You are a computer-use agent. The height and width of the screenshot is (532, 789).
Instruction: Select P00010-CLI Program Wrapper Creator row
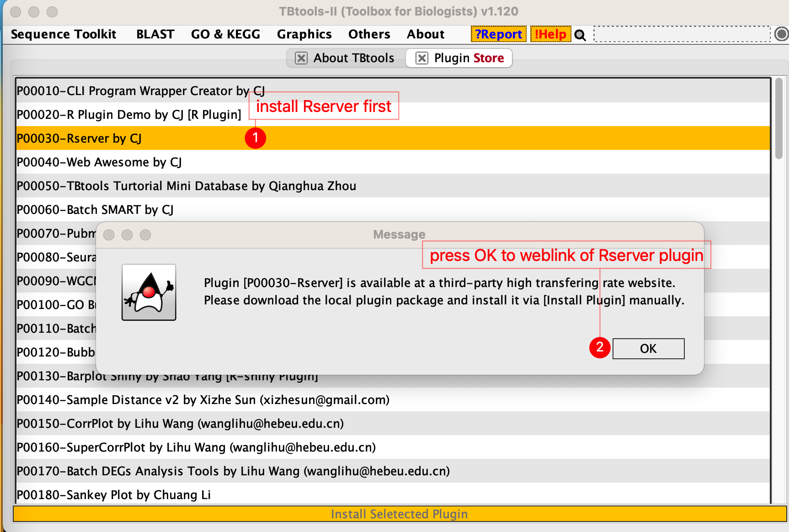coord(393,90)
